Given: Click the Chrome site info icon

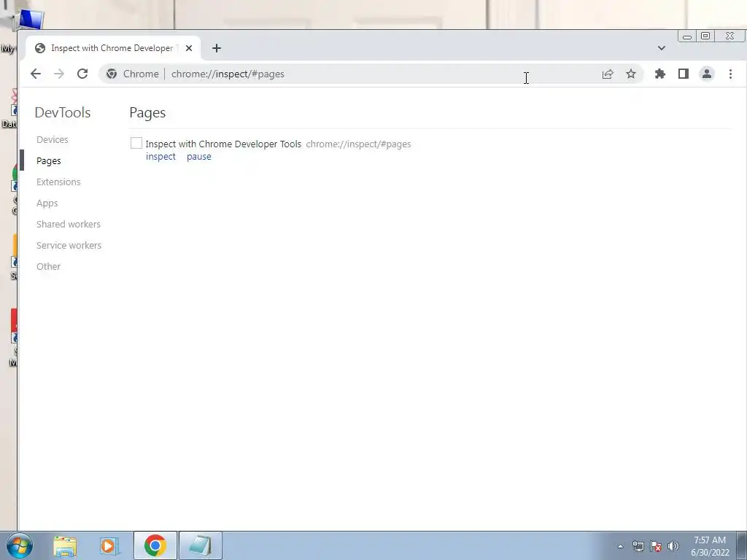Looking at the screenshot, I should (112, 74).
